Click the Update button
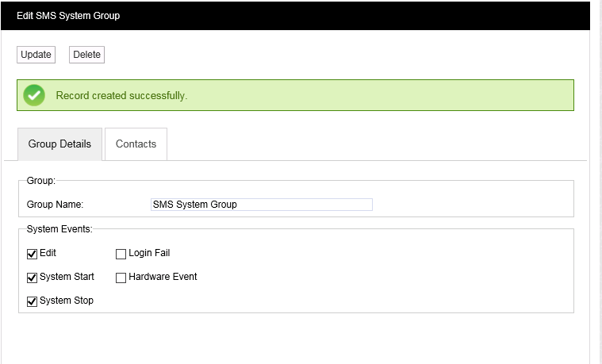This screenshot has width=602, height=364. (x=36, y=55)
